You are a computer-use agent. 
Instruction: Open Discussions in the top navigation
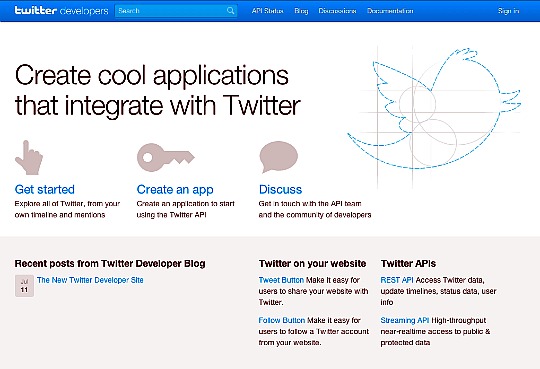(x=337, y=11)
